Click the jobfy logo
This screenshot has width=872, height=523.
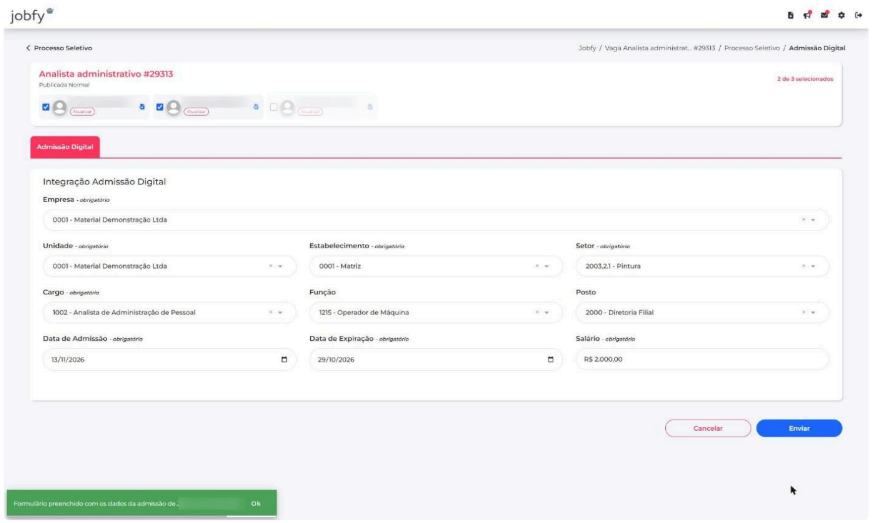coord(31,15)
